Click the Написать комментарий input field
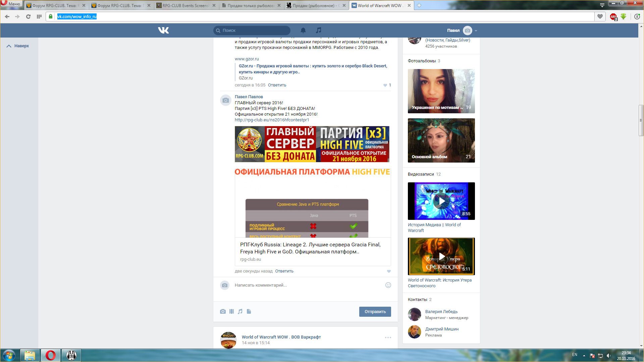Image resolution: width=644 pixels, height=362 pixels. (x=302, y=285)
